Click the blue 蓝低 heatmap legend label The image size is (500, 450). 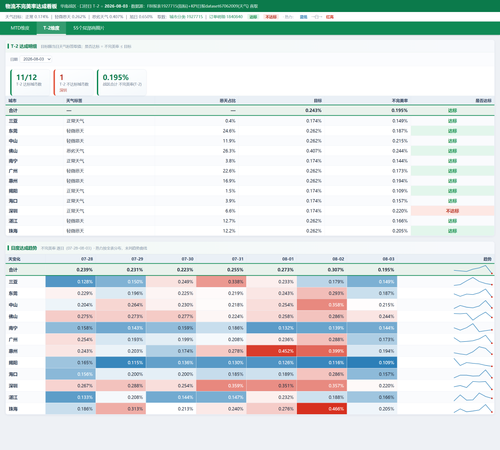pyautogui.click(x=303, y=17)
